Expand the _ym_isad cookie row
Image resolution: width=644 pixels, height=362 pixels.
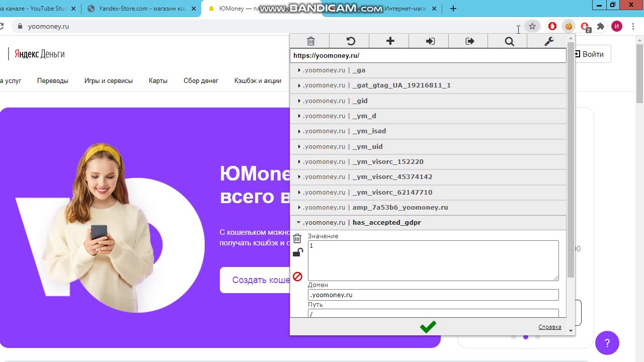[428, 131]
